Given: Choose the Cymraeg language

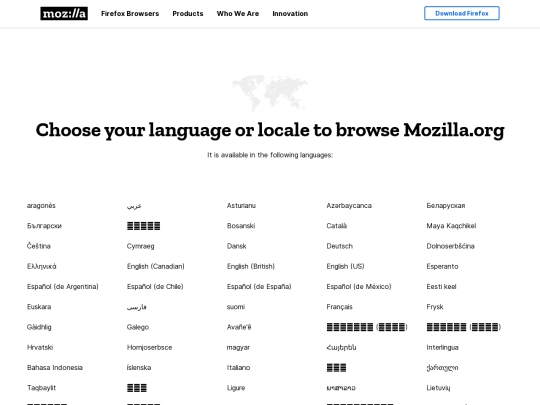Looking at the screenshot, I should [141, 246].
